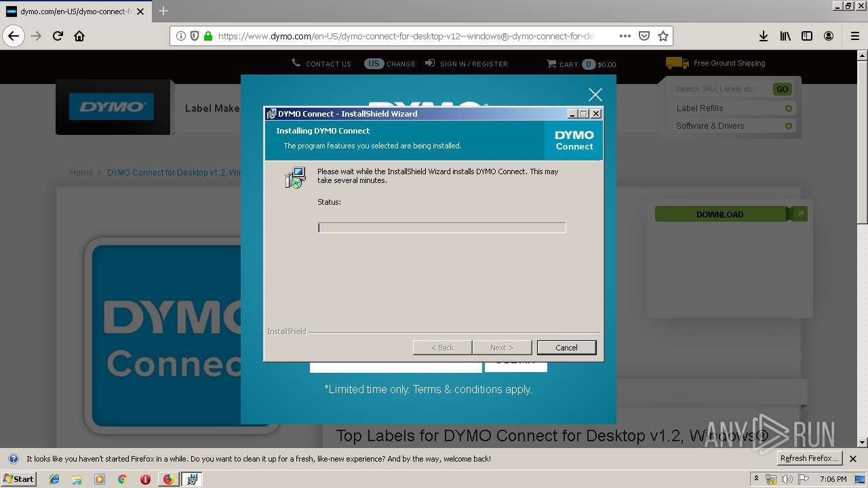Click the popup email input field

pyautogui.click(x=396, y=366)
